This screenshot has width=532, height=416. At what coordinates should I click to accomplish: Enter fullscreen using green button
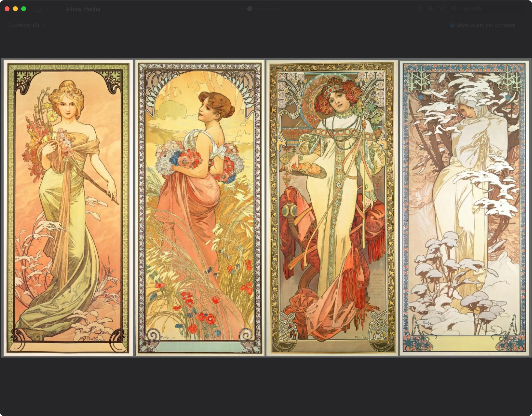pos(24,9)
